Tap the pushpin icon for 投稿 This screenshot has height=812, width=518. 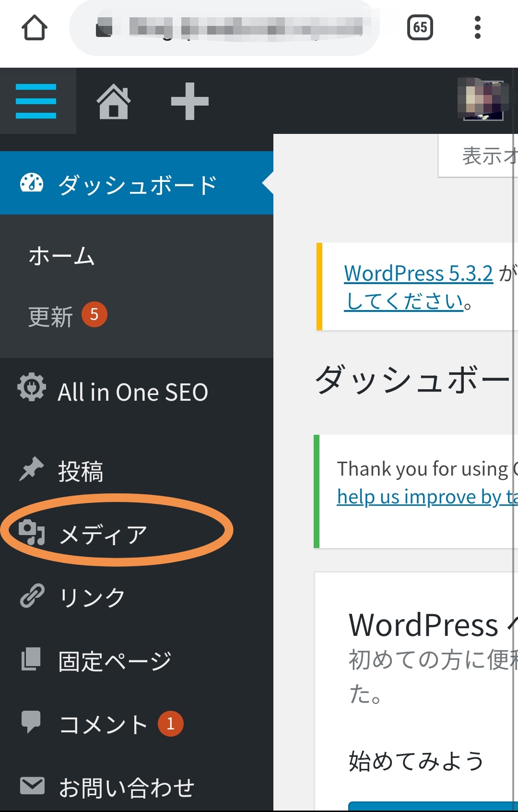[32, 469]
